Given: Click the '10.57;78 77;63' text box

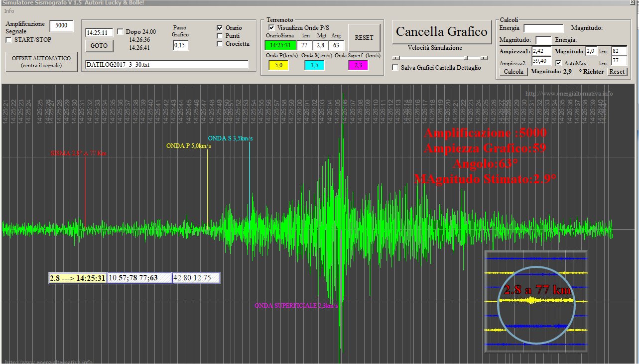Looking at the screenshot, I should [x=140, y=278].
